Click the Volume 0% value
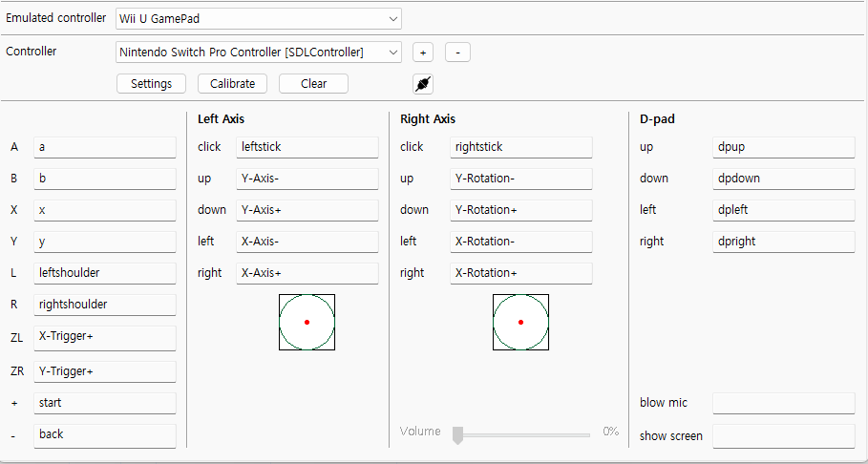Viewport: 868px width, 464px height. [x=610, y=432]
